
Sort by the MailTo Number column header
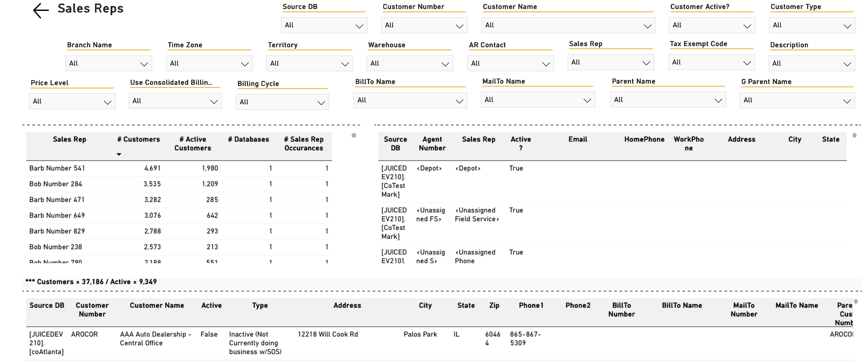744,310
